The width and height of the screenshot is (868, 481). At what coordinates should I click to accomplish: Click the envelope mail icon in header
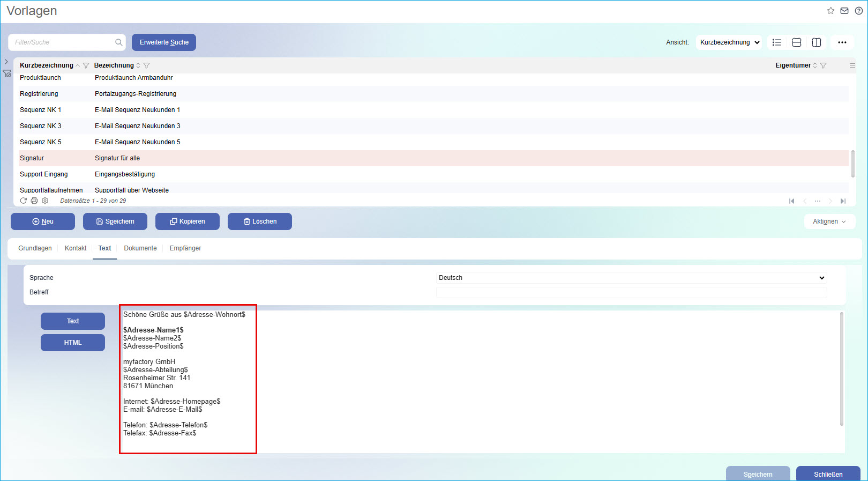pos(844,11)
